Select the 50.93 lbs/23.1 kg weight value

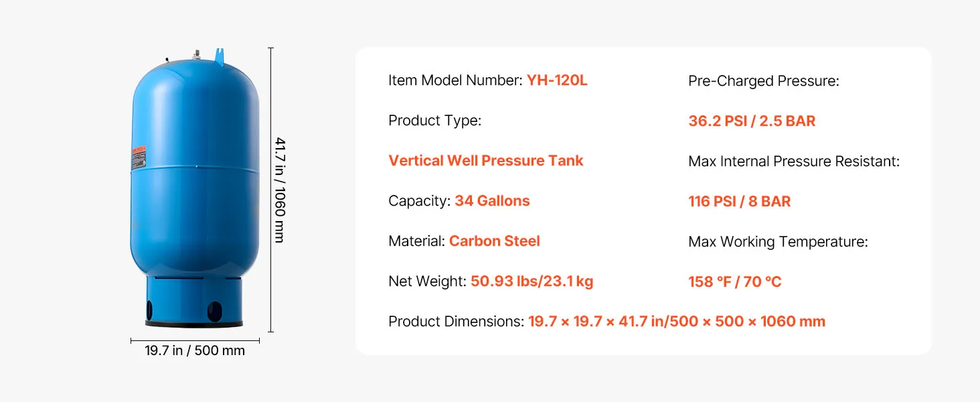click(x=532, y=281)
